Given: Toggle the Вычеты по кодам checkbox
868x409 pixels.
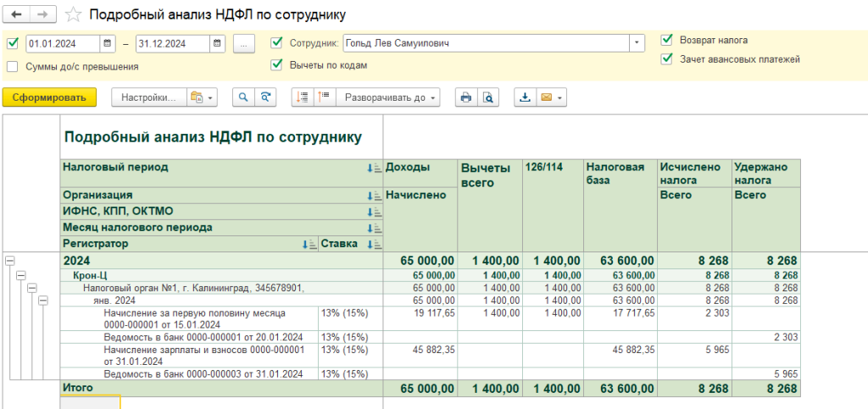Looking at the screenshot, I should (x=276, y=64).
